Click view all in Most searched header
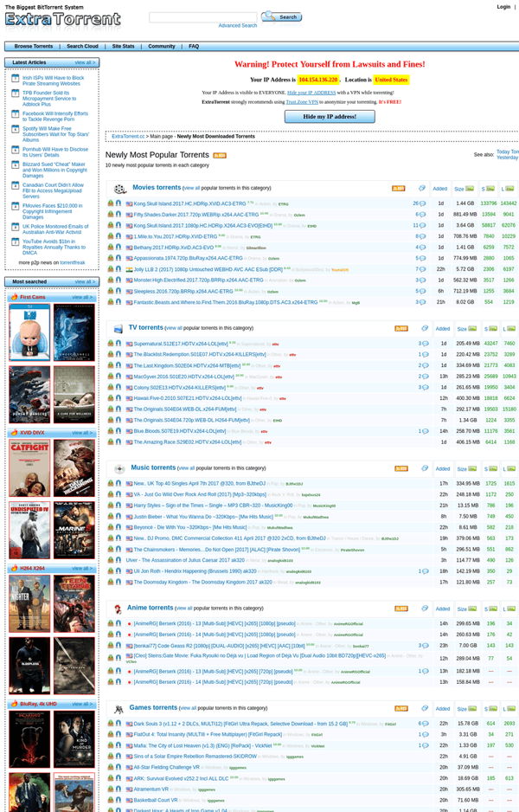 (84, 281)
